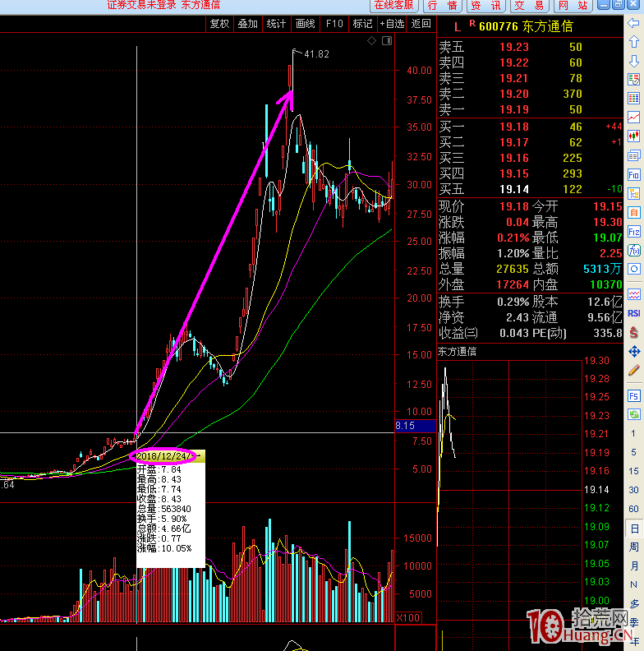This screenshot has height=651, width=644.
Task: Switch to 15-minute period
Action: point(633,471)
